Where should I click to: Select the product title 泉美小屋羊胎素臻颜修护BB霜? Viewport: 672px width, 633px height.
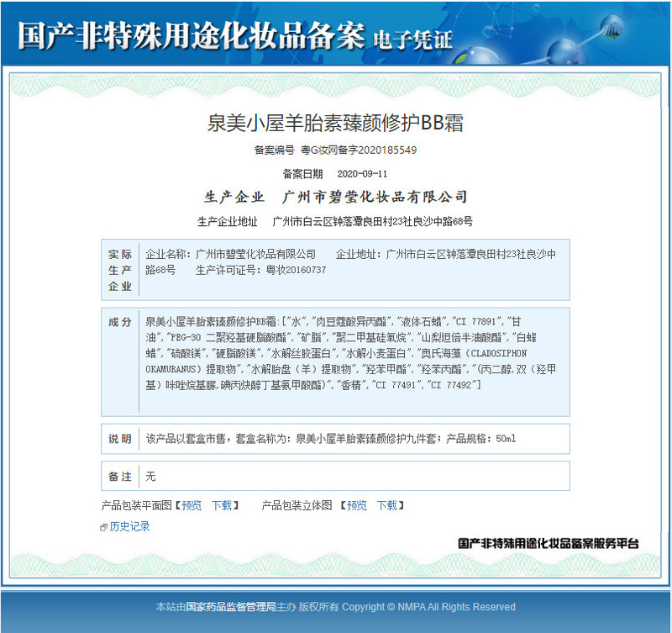click(335, 123)
